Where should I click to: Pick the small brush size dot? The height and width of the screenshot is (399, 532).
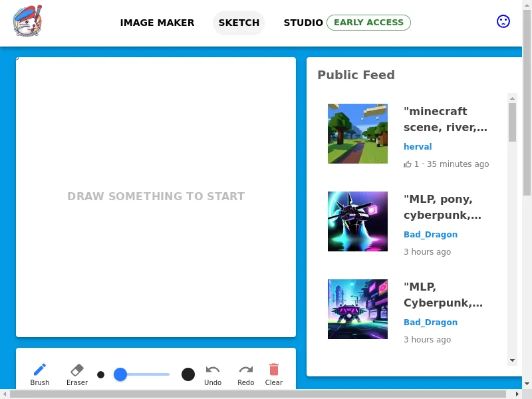coord(101,374)
